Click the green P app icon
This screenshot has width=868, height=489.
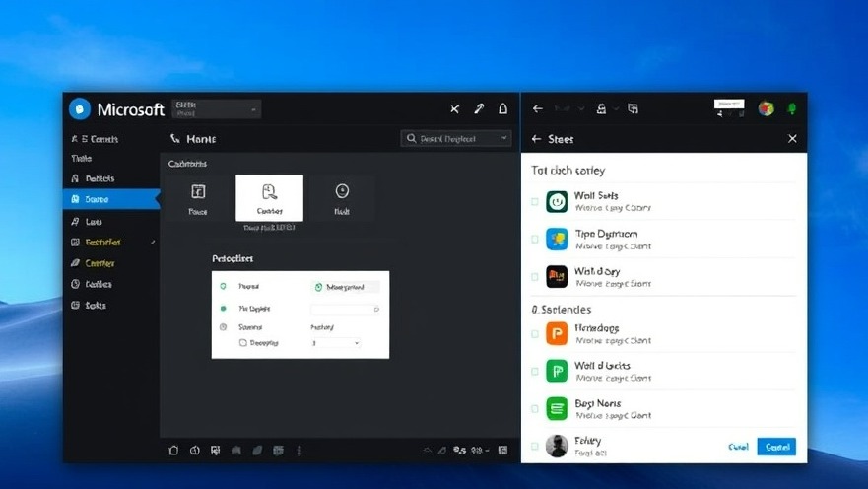[557, 371]
